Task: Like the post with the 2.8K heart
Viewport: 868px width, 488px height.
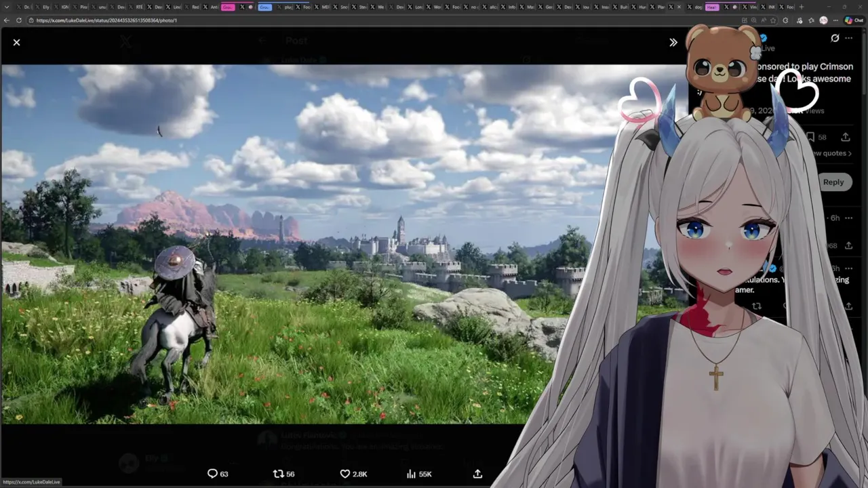Action: click(353, 474)
